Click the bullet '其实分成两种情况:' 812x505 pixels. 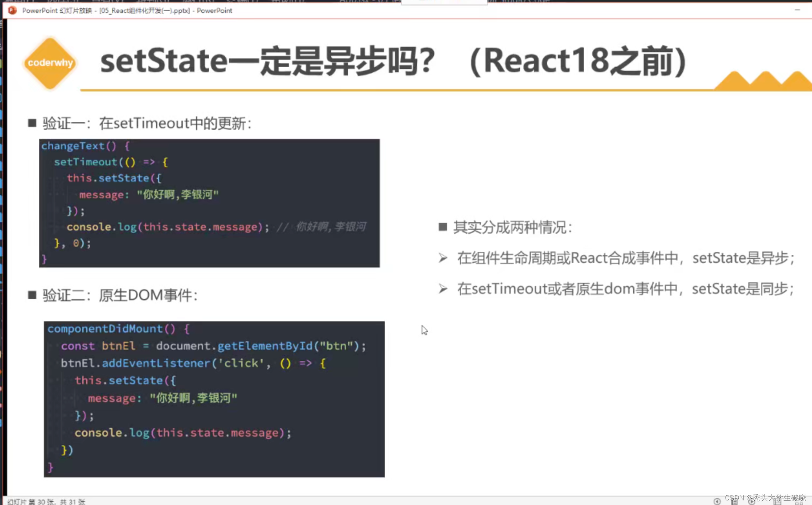point(513,228)
